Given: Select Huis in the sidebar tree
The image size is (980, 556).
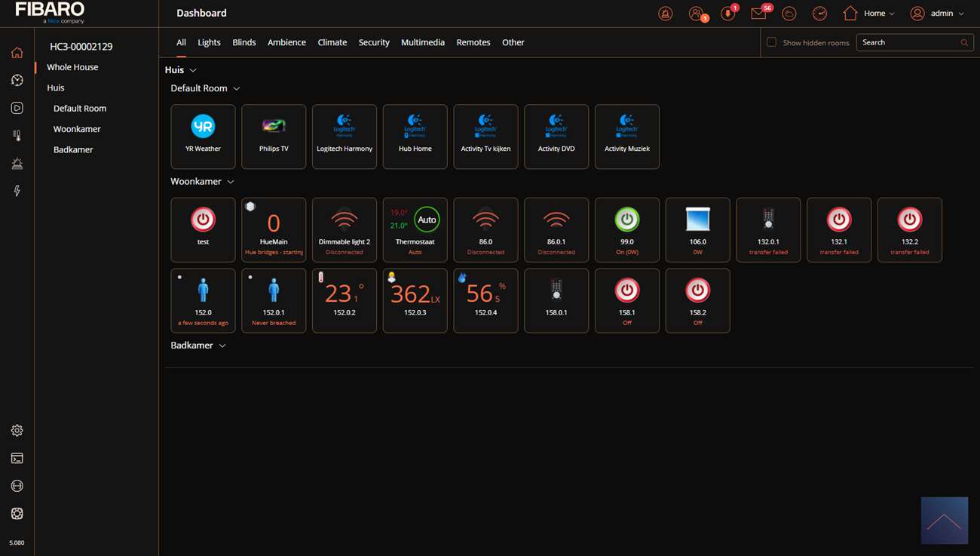Looking at the screenshot, I should (56, 88).
